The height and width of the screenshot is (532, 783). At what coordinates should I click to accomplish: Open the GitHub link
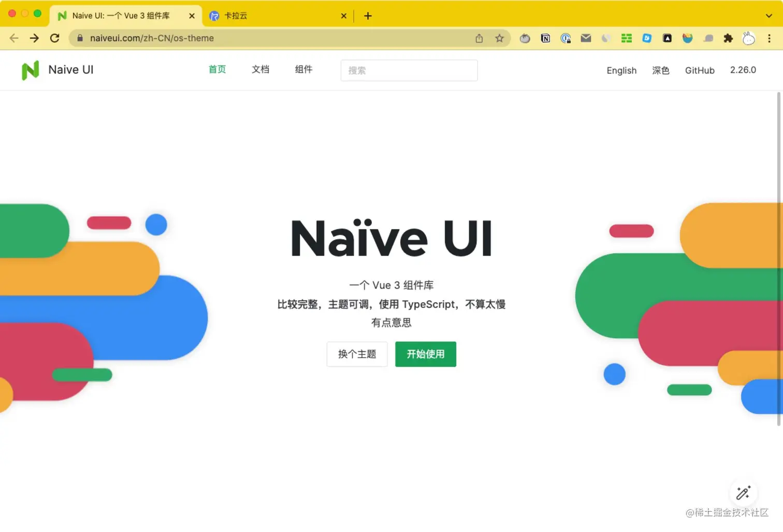700,70
